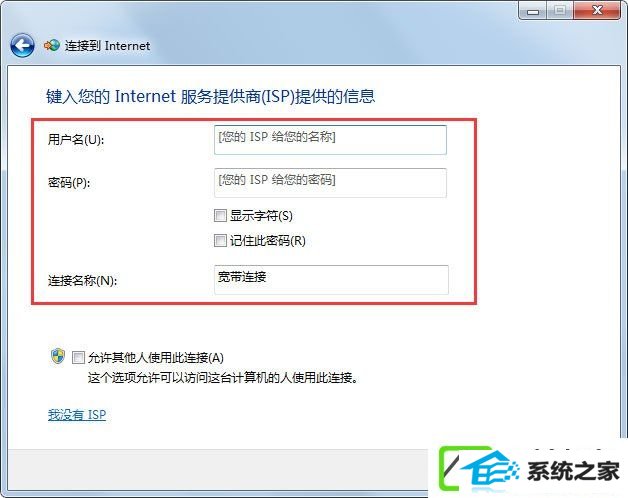Click the 用户名(U): label
The width and height of the screenshot is (628, 498).
click(76, 140)
